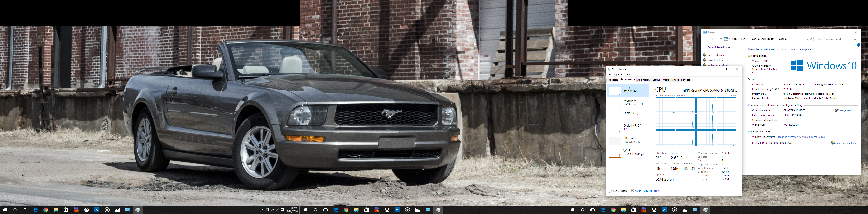Open Action Center notifications icon in tray
The image size is (868, 214).
pyautogui.click(x=282, y=210)
